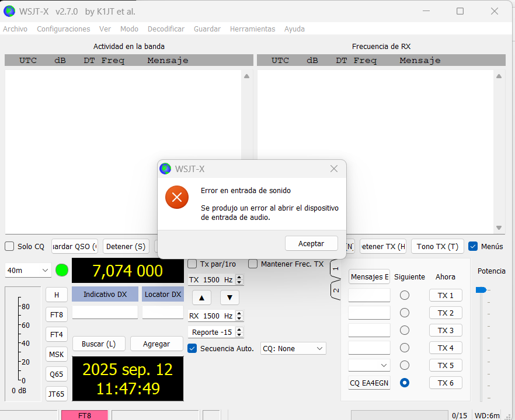Switch to Q65 mode button
Image resolution: width=515 pixels, height=420 pixels.
(57, 374)
